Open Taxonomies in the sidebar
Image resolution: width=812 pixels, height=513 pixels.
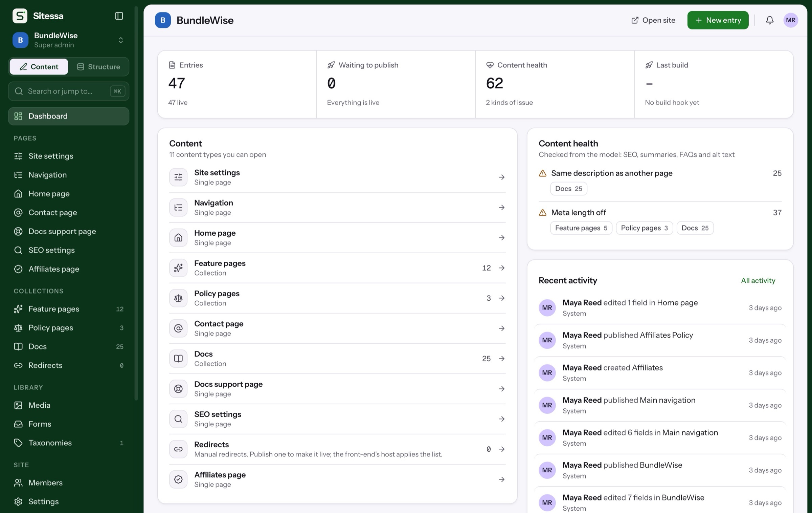pos(69,443)
